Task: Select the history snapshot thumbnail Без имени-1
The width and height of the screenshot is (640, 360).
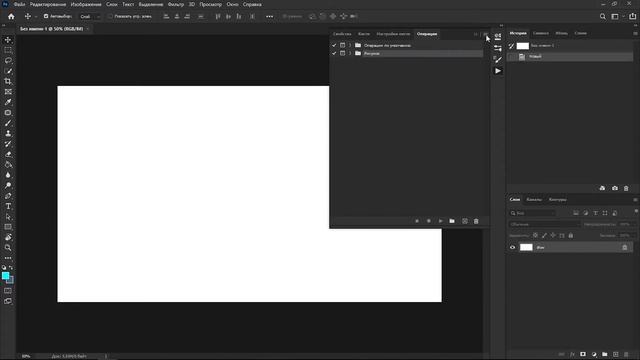Action: (x=522, y=46)
